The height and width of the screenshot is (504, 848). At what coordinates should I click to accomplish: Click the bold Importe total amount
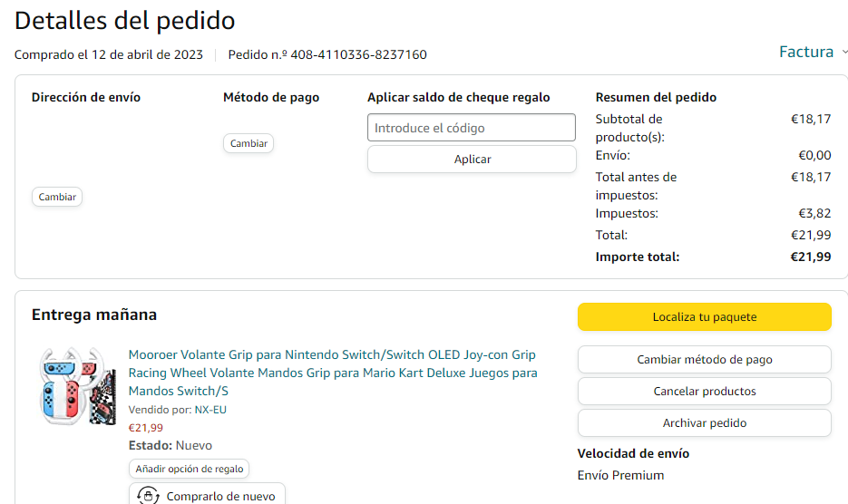(810, 257)
